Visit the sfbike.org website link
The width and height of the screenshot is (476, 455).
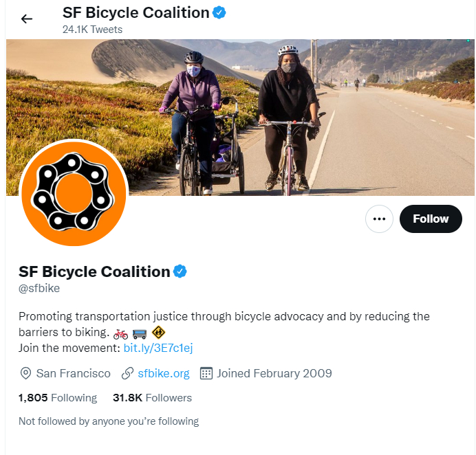point(164,373)
